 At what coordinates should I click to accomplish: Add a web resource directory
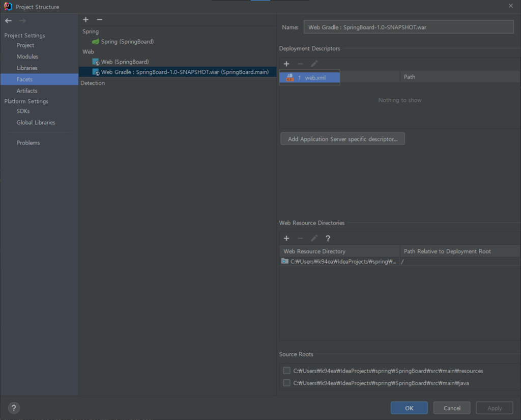pos(286,238)
